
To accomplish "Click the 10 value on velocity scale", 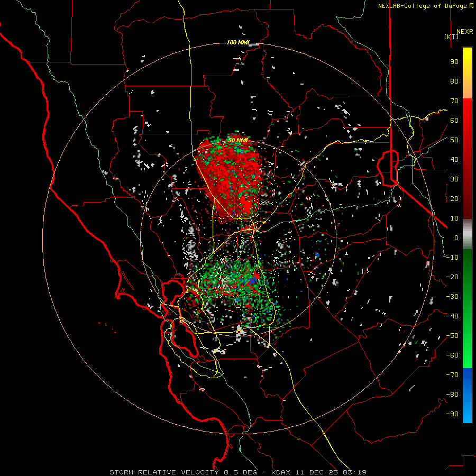I will coord(454,218).
